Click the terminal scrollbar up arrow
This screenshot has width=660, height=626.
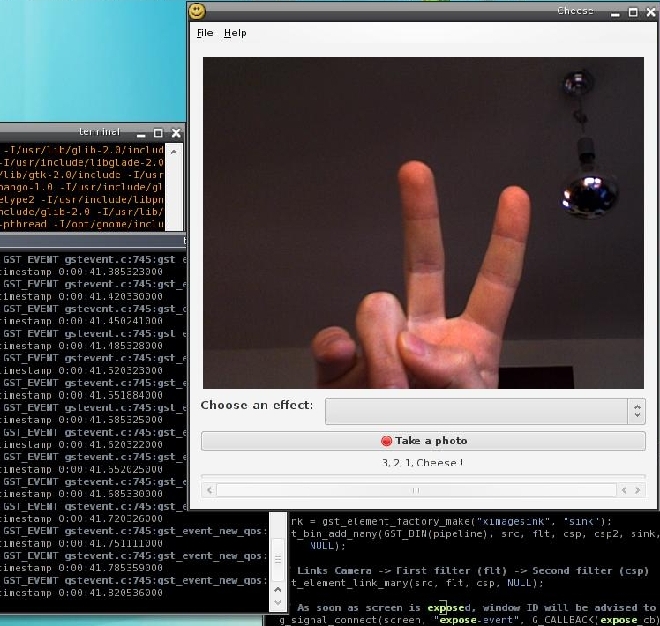pyautogui.click(x=173, y=152)
